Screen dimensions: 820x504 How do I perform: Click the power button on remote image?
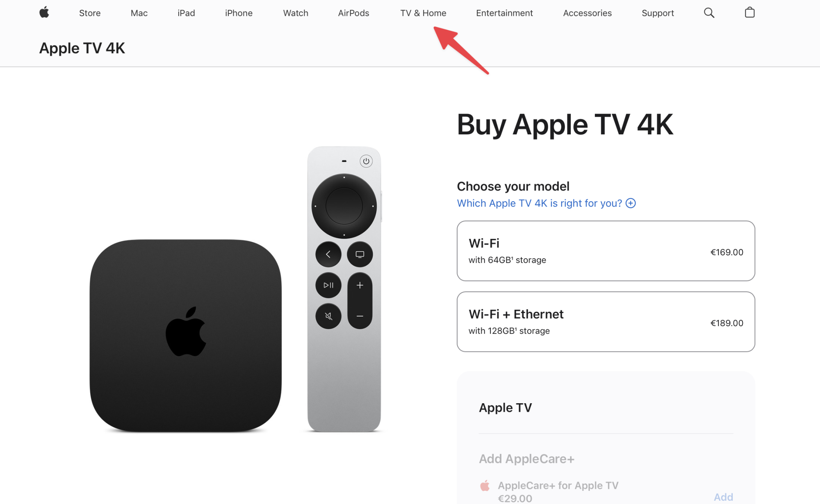click(x=366, y=161)
